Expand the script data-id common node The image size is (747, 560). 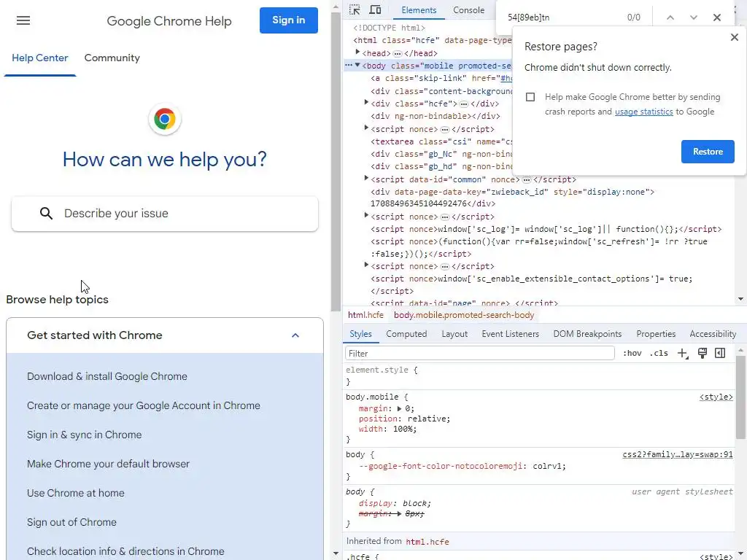click(366, 178)
